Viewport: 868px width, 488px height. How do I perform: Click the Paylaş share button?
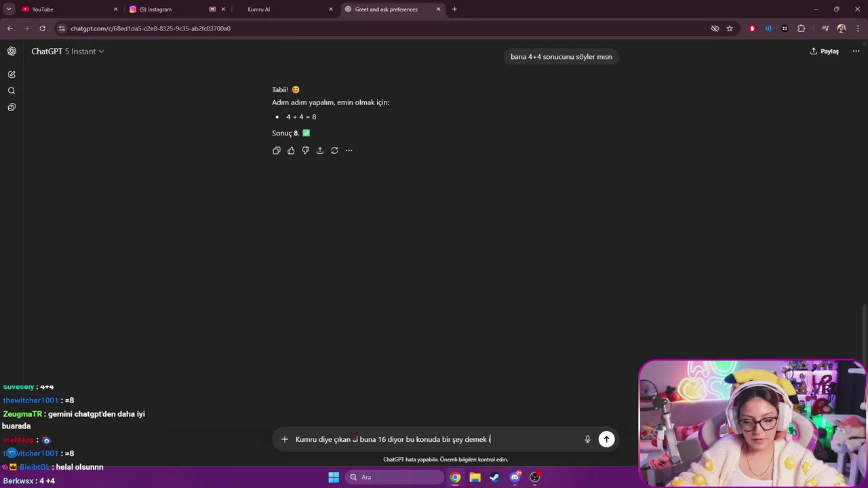click(x=825, y=52)
